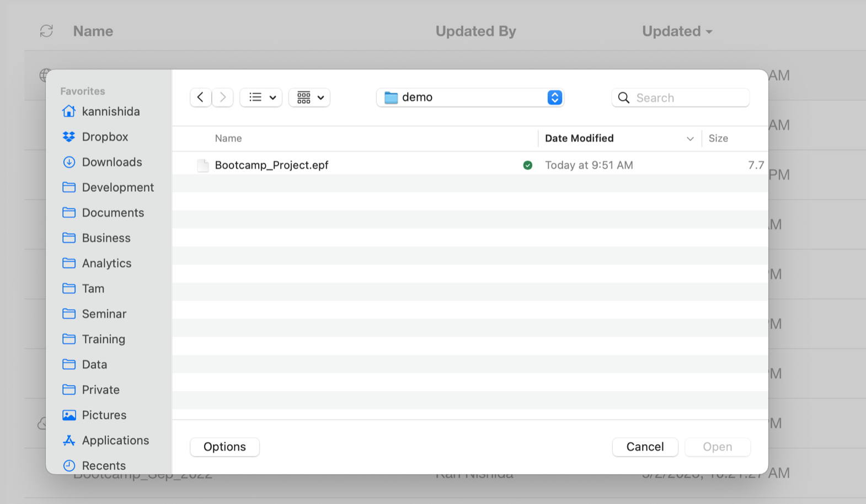Click the magnifying glass search icon
This screenshot has height=504, width=866.
tap(624, 98)
